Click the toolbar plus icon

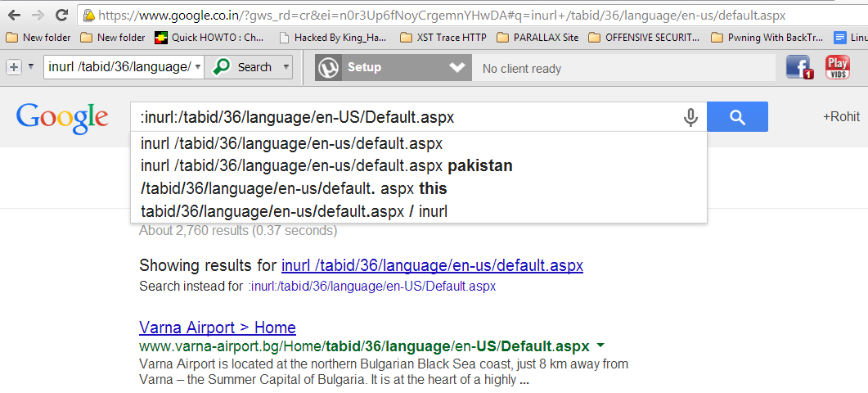tap(13, 67)
